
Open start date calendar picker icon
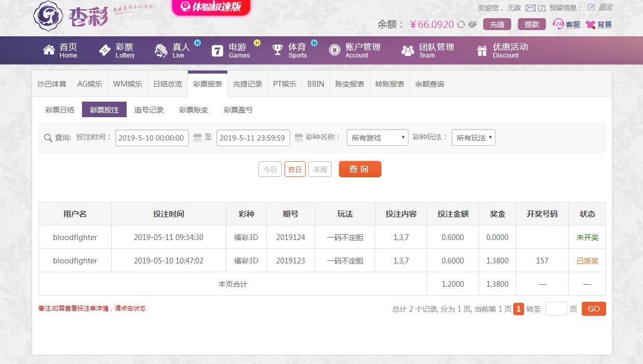click(x=197, y=137)
